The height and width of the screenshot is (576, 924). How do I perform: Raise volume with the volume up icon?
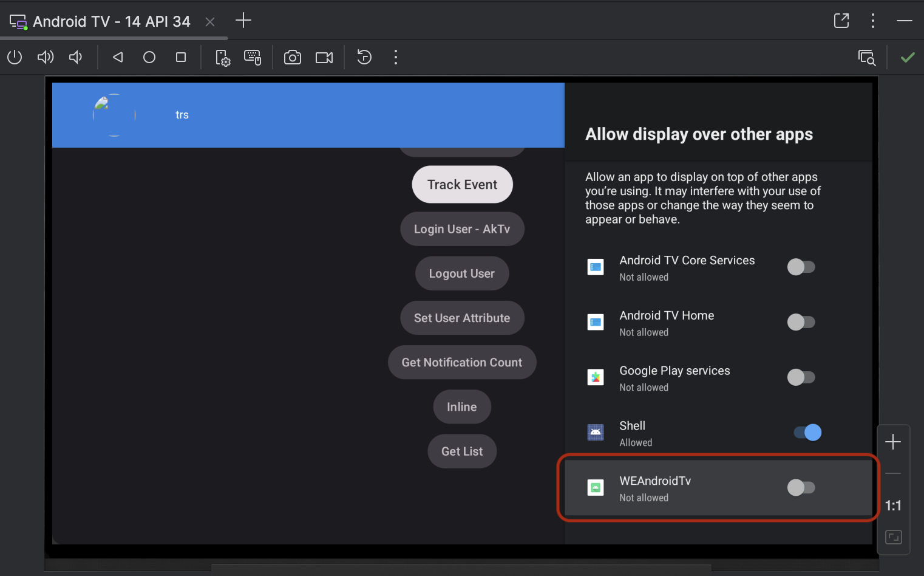click(46, 57)
